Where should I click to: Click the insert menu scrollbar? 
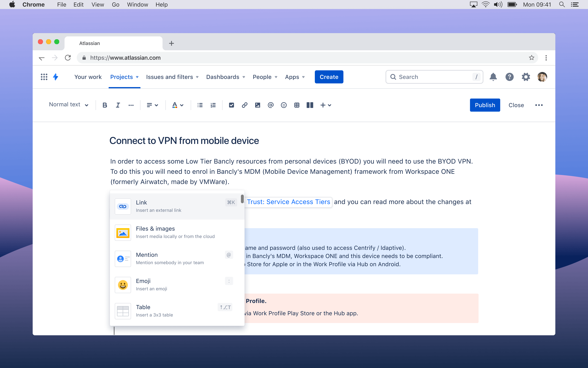click(242, 199)
